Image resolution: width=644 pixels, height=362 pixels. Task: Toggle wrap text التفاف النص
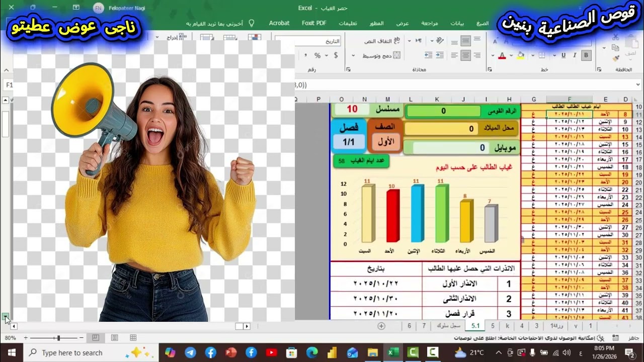pyautogui.click(x=382, y=41)
